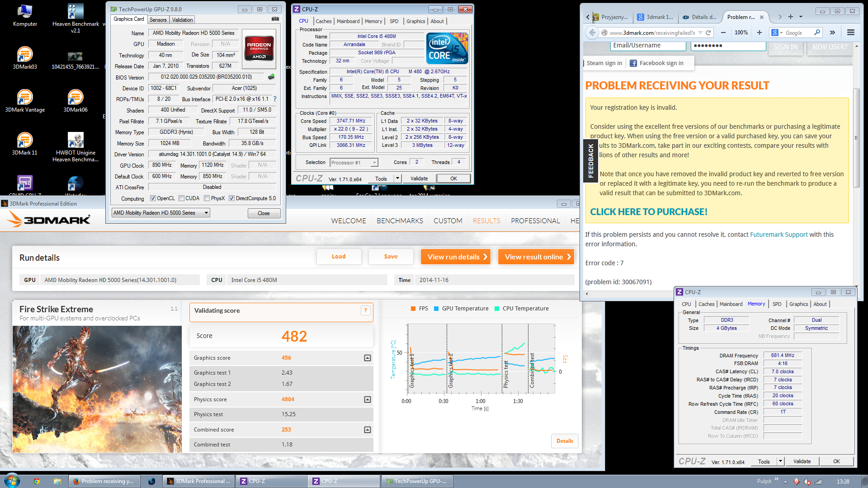Click the Windows Start orb

point(12,481)
